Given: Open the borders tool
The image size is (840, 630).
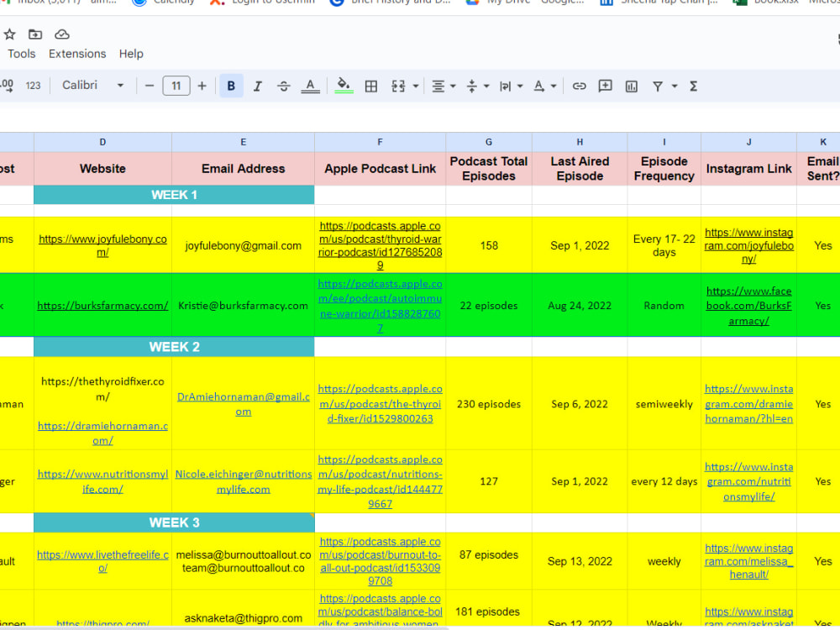Looking at the screenshot, I should tap(370, 86).
